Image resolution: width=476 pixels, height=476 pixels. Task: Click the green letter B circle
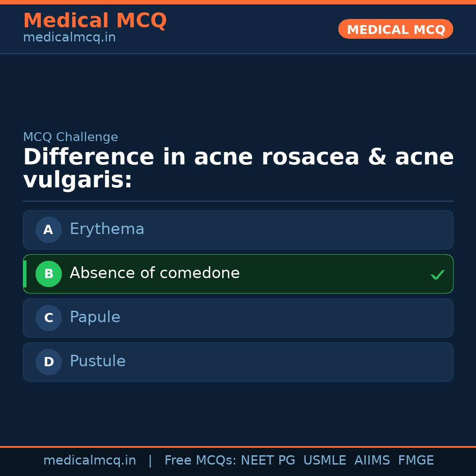tap(48, 274)
